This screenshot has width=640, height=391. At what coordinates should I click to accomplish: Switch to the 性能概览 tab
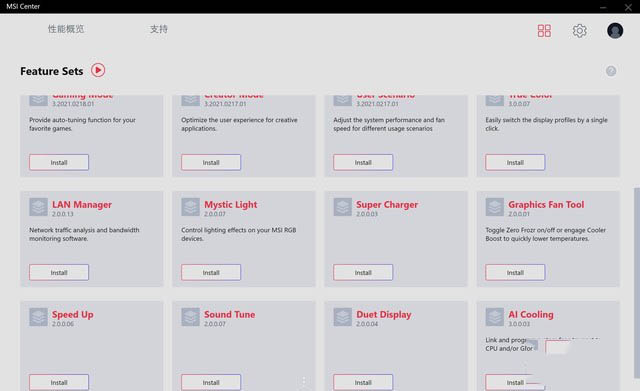(66, 29)
